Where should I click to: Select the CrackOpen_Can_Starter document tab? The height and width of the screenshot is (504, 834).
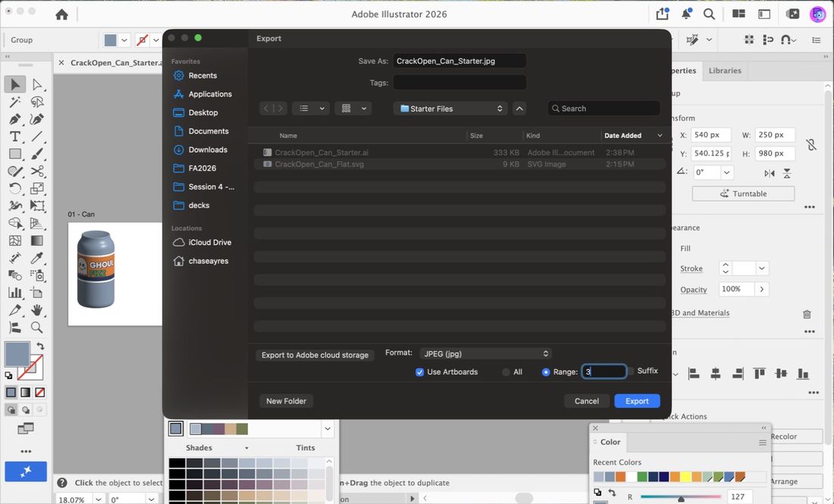(x=116, y=63)
